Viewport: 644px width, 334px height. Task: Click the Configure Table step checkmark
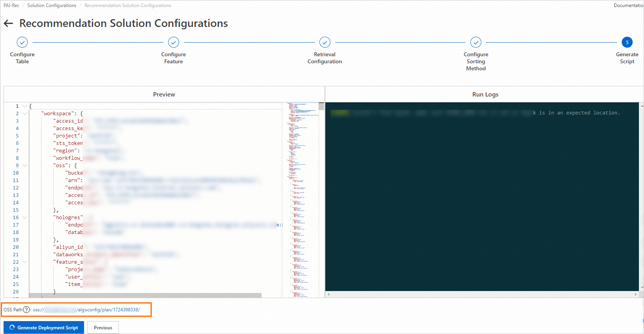click(x=22, y=42)
